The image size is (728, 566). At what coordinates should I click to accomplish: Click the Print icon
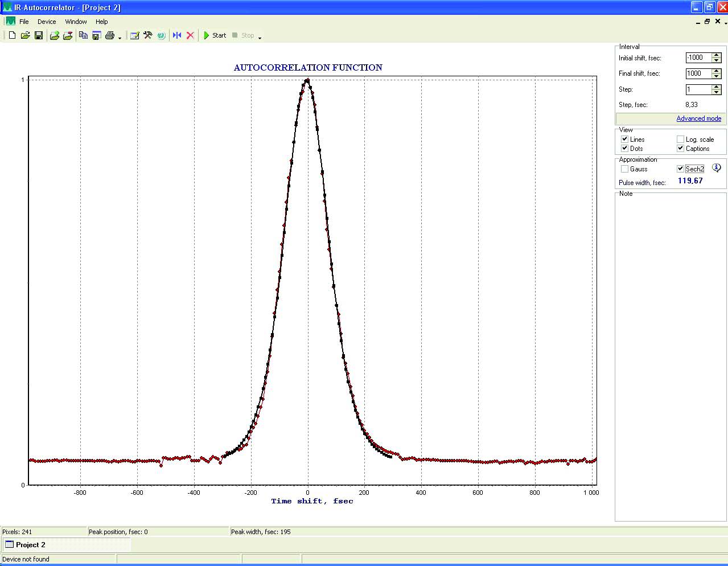(110, 35)
